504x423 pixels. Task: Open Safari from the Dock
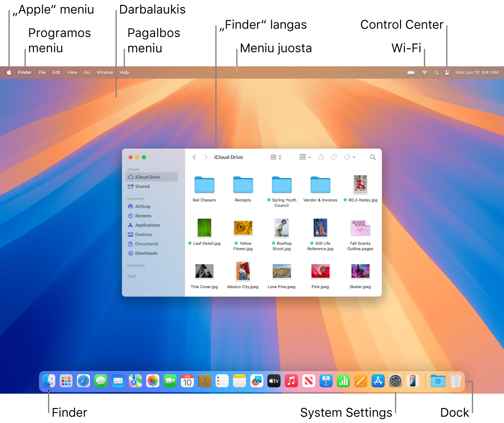(x=84, y=381)
